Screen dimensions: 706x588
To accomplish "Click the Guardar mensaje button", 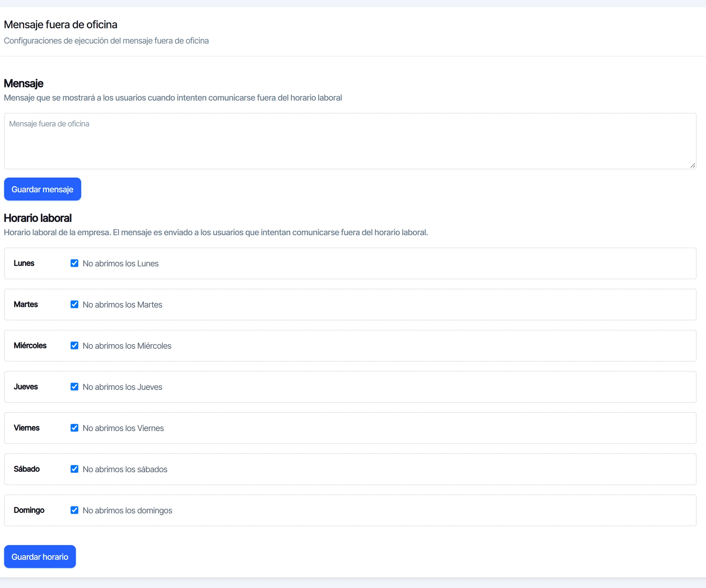I will tap(43, 189).
